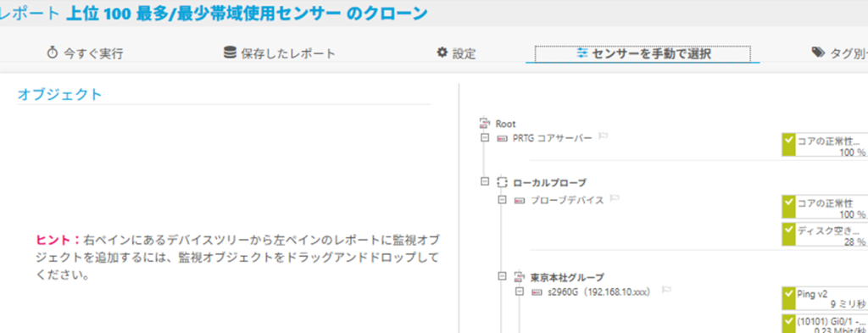Click the ヒント text in the left pane

coord(237,258)
